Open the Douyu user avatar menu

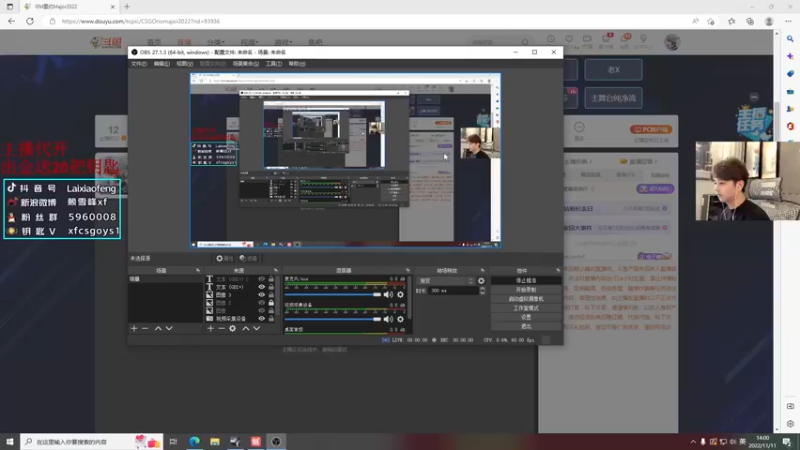coord(672,42)
